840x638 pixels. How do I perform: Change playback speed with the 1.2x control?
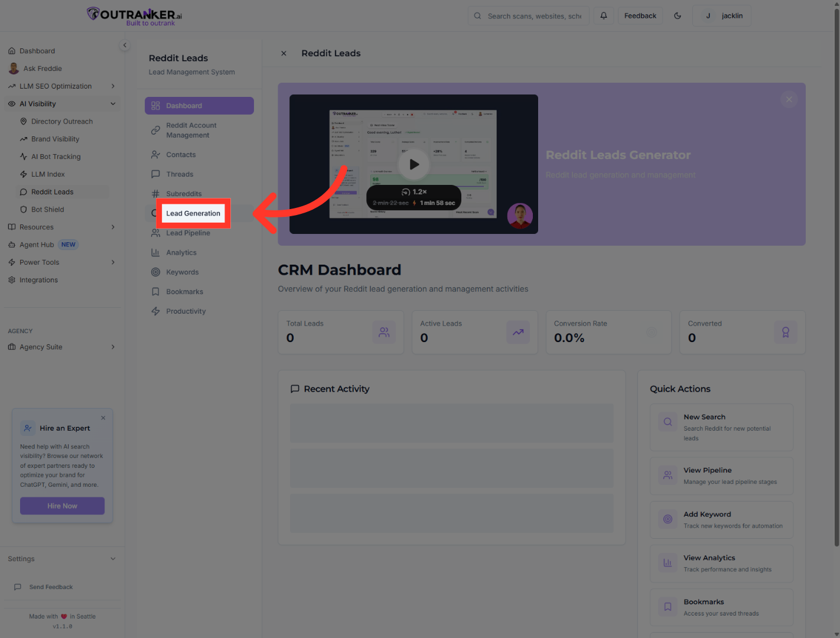tap(413, 191)
